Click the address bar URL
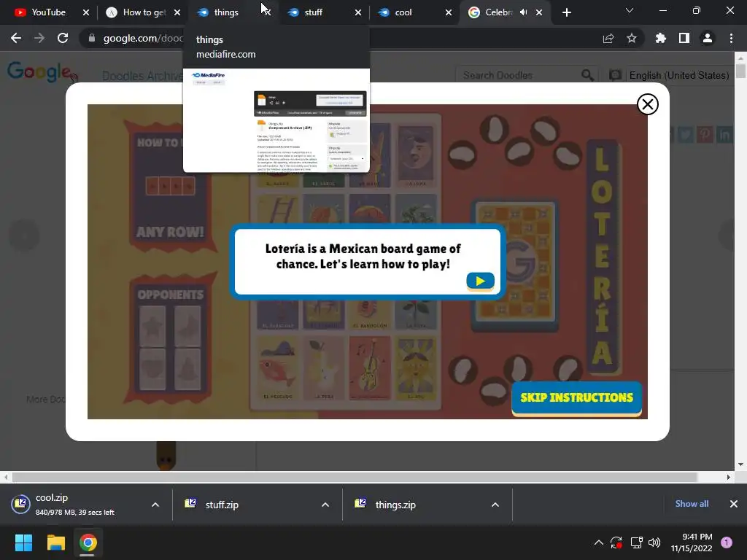This screenshot has width=747, height=560. [x=143, y=38]
